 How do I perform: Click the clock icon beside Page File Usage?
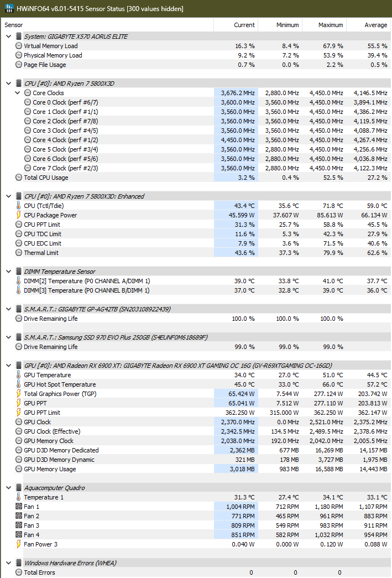[19, 65]
